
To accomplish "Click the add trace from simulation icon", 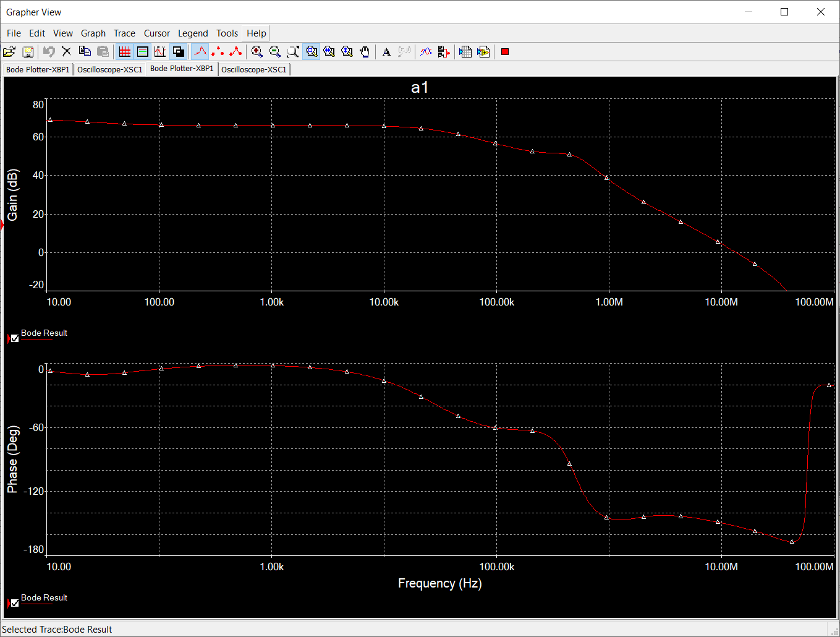I will [x=444, y=52].
